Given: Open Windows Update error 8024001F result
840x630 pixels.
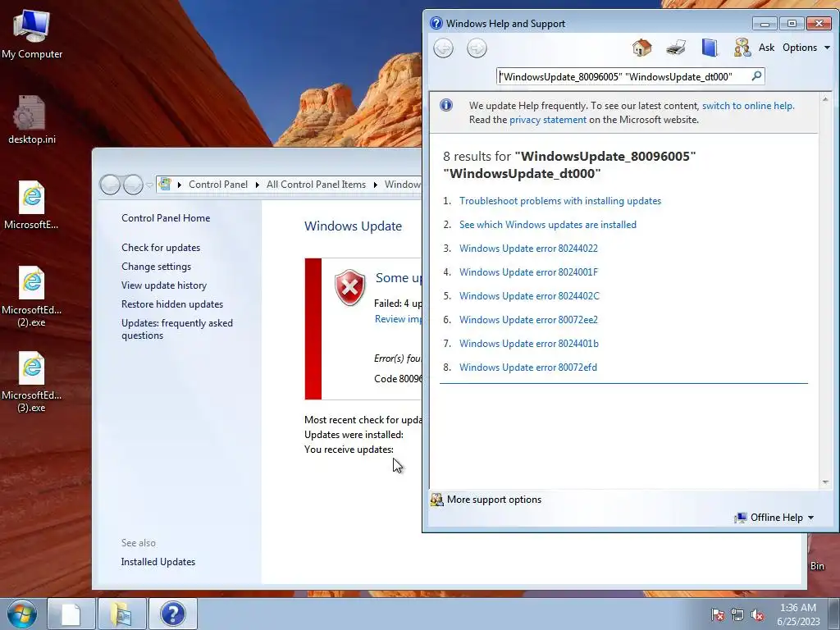Looking at the screenshot, I should 528,272.
